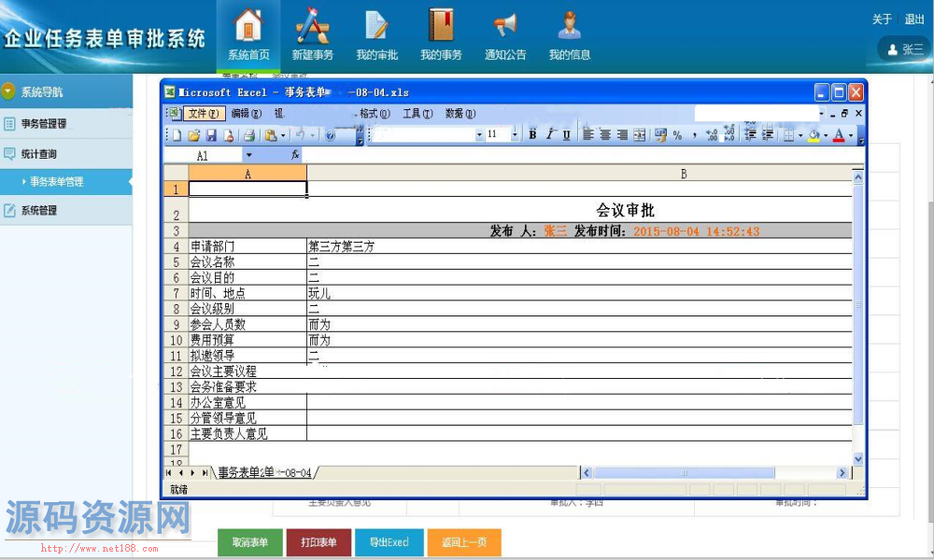
Task: Select the 事务表单 sheet tab
Action: click(x=264, y=472)
